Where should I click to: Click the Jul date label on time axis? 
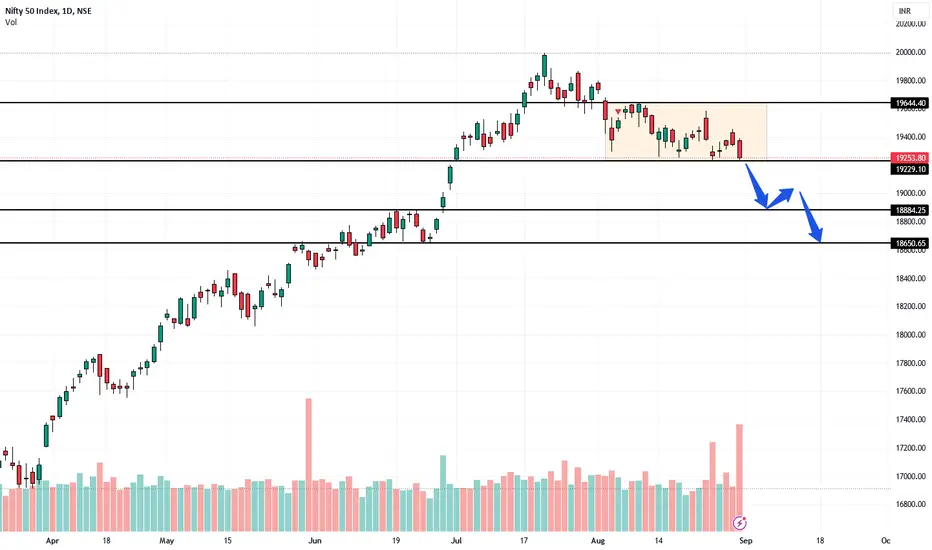click(x=456, y=540)
